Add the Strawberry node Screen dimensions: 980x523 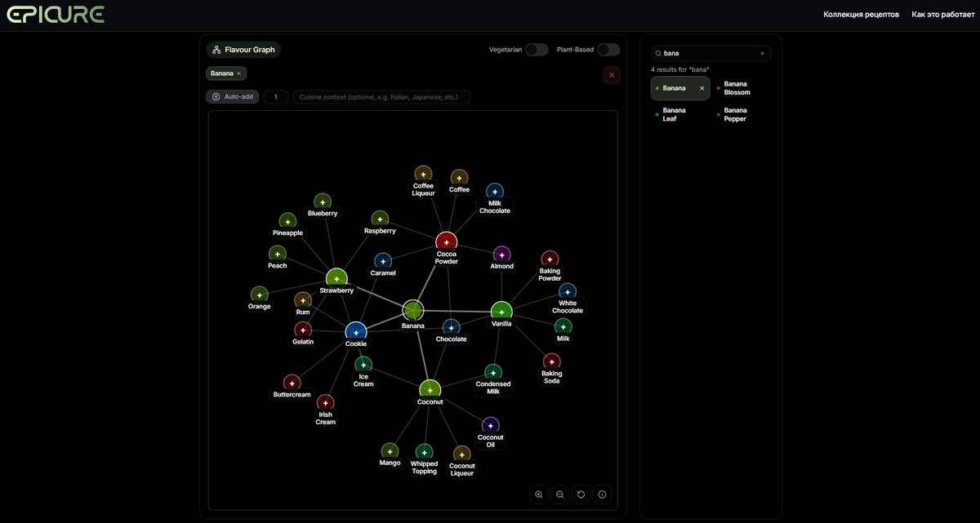(336, 279)
